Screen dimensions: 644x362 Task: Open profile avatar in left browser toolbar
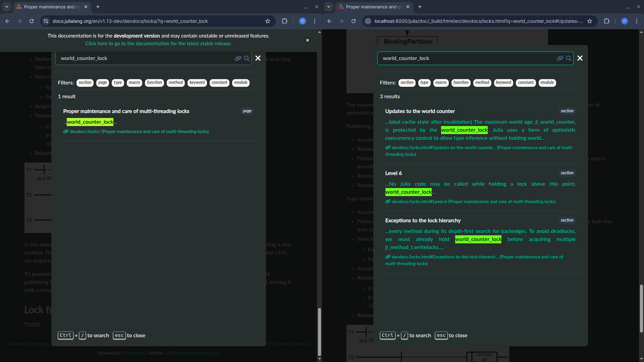click(303, 21)
